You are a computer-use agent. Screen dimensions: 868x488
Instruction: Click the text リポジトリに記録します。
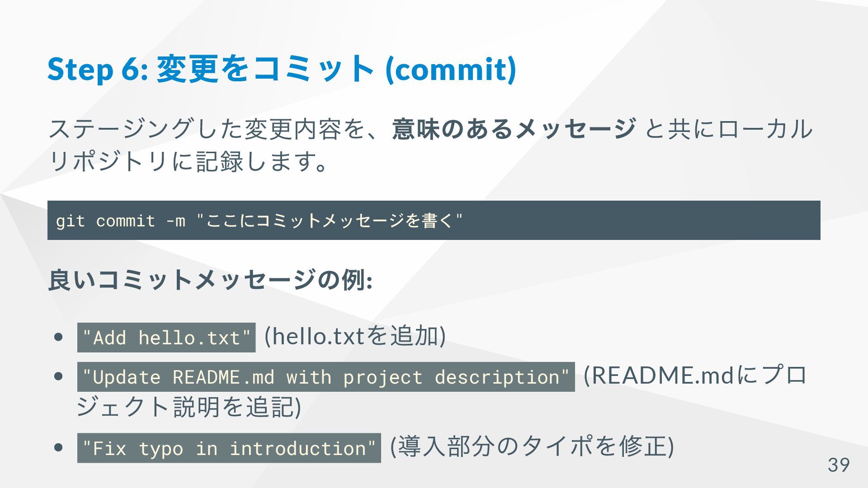188,162
